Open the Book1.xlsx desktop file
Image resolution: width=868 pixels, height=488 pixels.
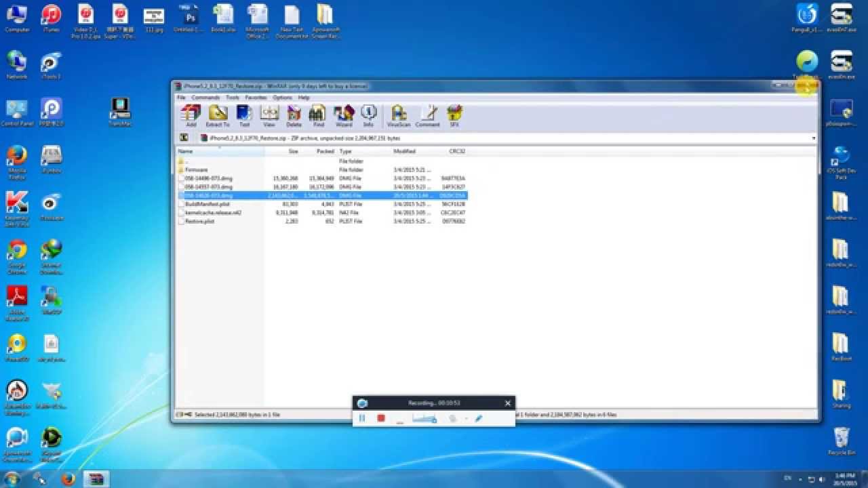(x=222, y=18)
